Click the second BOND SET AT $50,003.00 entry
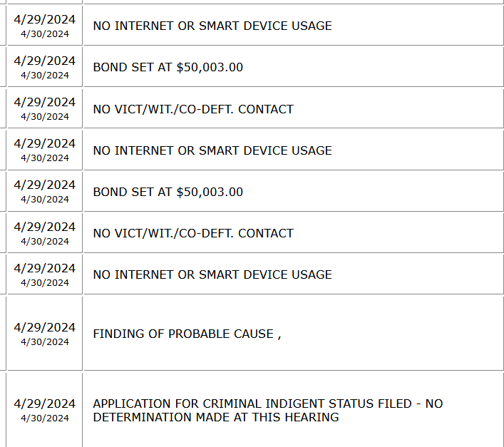The image size is (504, 447). (x=168, y=192)
